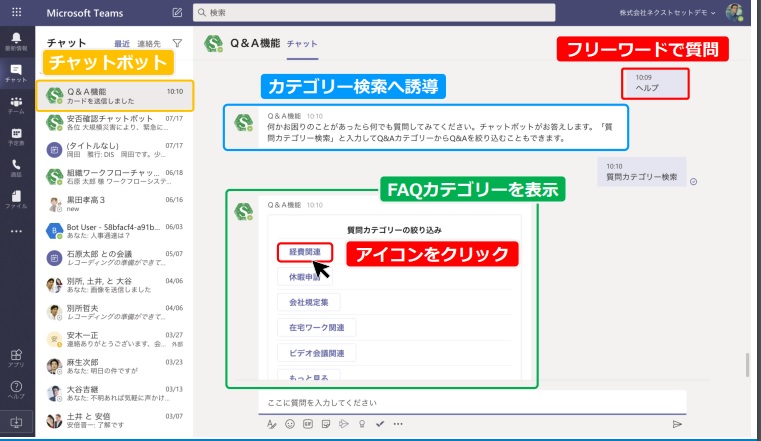
Task: Select the Chat icon in left rail
Action: point(16,73)
